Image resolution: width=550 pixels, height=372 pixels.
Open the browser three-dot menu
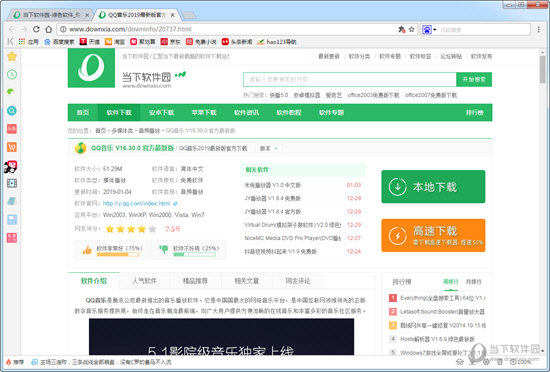click(539, 29)
